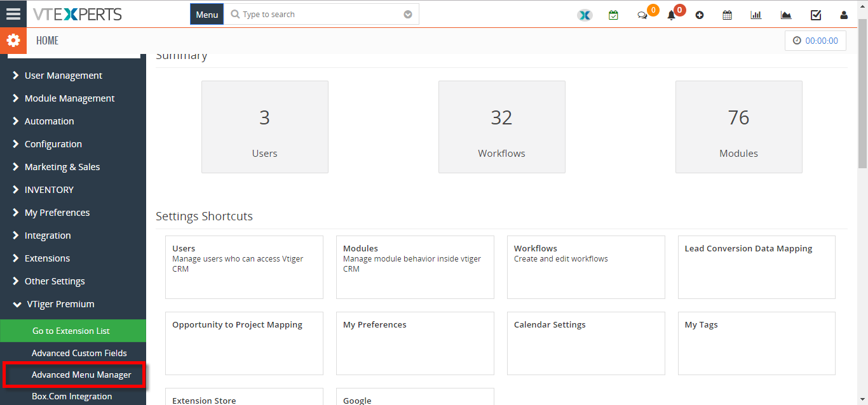
Task: Open the bar chart reports icon
Action: click(756, 15)
